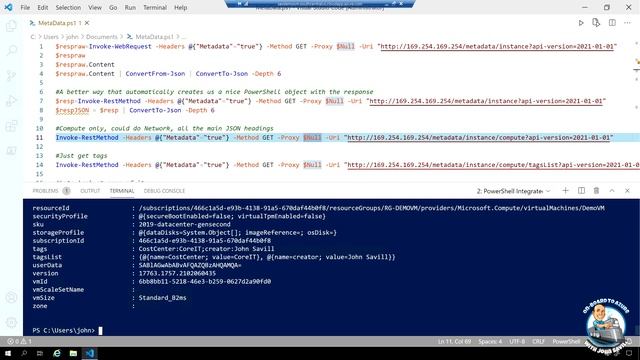Click 'Standard_B2ms' vmSize value in terminal
Screen dimensions: 640x360
(162, 298)
